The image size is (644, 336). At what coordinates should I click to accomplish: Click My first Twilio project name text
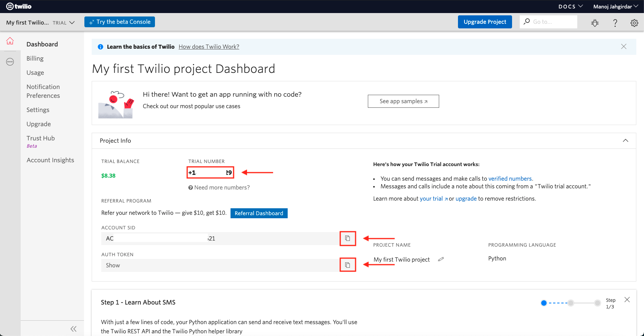402,260
